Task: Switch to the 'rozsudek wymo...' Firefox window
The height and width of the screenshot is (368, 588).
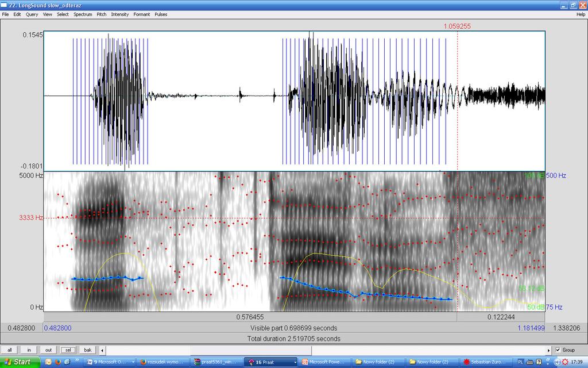Action: (x=164, y=362)
